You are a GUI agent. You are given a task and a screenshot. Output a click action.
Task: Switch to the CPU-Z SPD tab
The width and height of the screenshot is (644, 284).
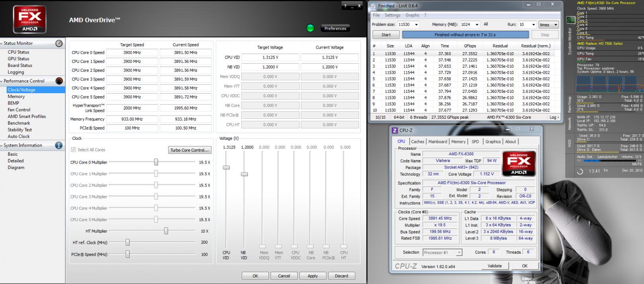point(475,141)
